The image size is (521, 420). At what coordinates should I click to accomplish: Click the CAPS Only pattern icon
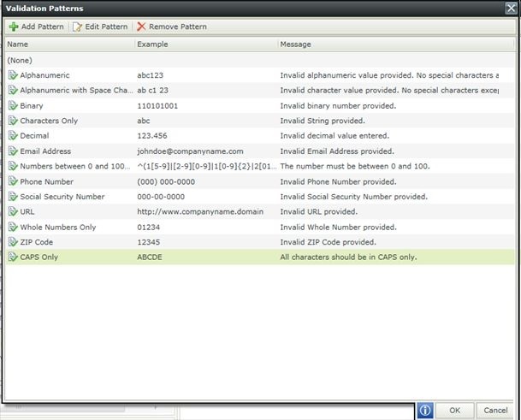pos(13,257)
